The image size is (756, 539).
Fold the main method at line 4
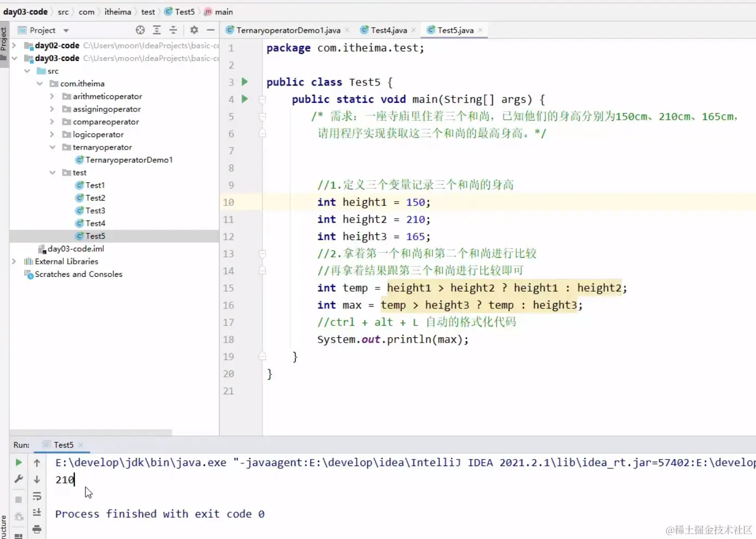pyautogui.click(x=263, y=100)
